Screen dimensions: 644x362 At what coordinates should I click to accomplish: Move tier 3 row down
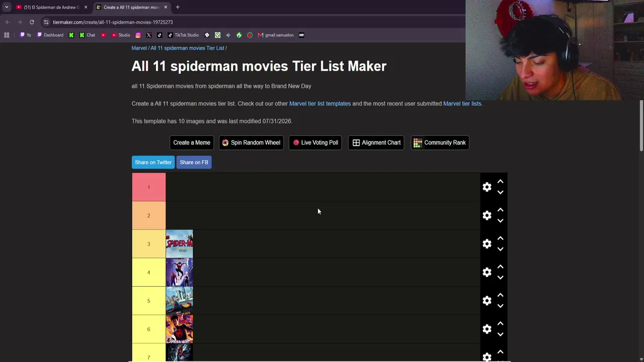click(x=500, y=249)
